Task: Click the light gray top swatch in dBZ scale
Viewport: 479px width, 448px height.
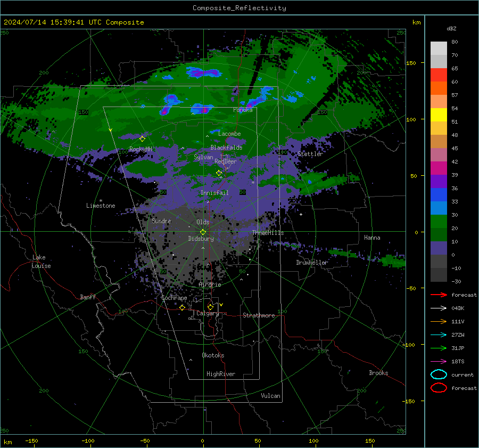Action: coord(439,48)
